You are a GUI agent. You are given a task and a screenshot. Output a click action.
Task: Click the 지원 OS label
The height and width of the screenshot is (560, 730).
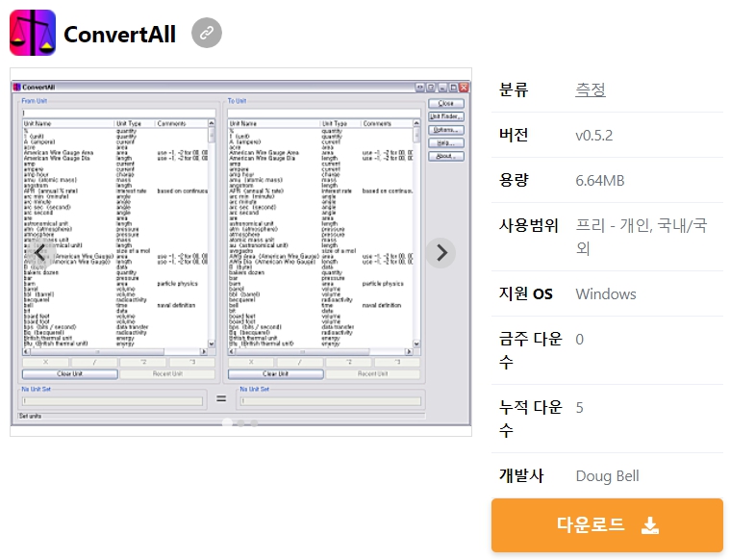525,293
